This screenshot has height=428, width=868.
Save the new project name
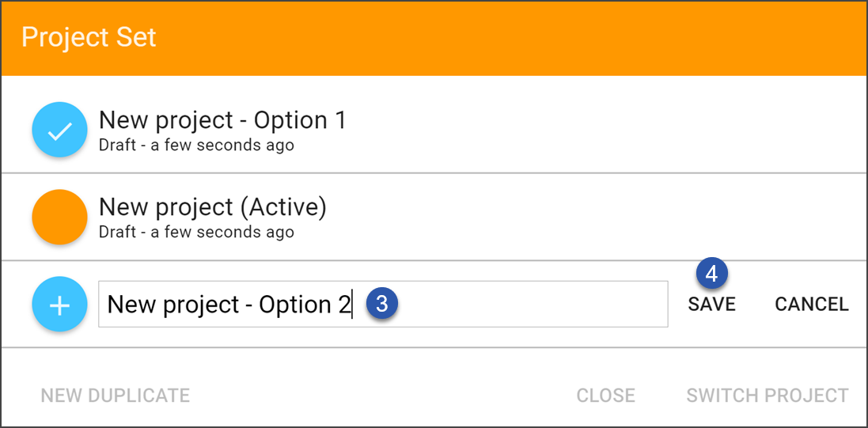pos(712,304)
